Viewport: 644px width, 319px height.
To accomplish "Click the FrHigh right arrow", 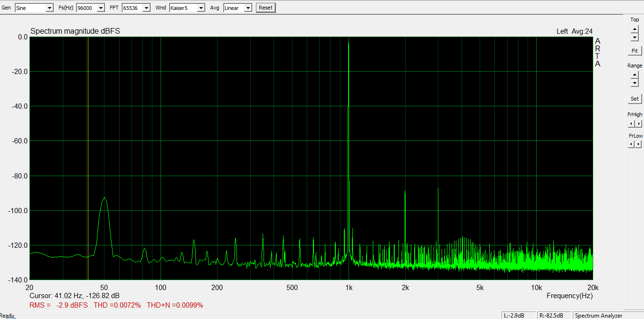I will 638,124.
